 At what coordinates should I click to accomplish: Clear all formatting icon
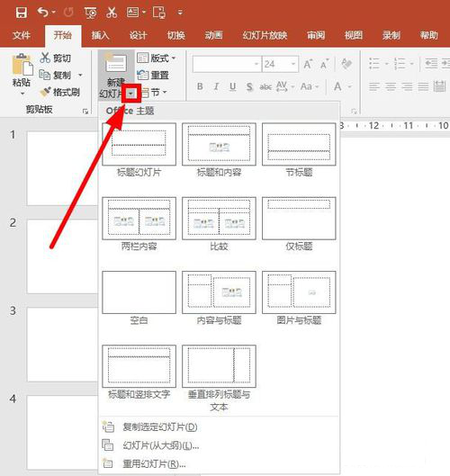[x=346, y=64]
